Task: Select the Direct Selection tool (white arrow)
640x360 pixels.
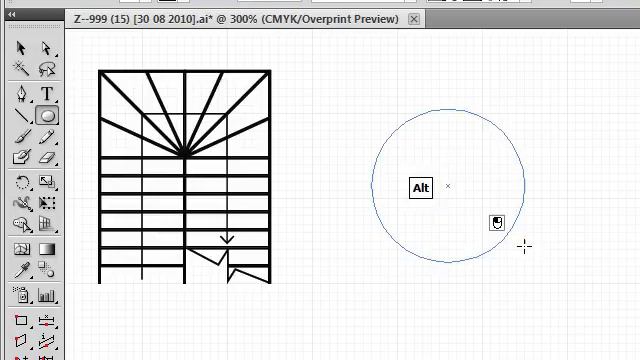Action: tap(46, 48)
